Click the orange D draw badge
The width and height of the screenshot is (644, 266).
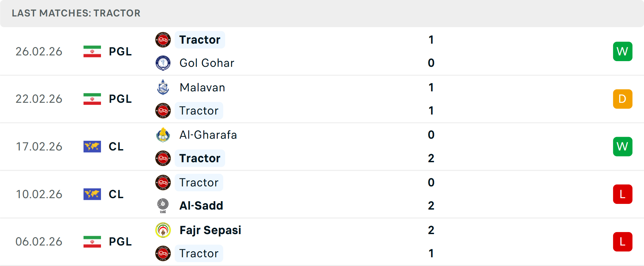(623, 99)
